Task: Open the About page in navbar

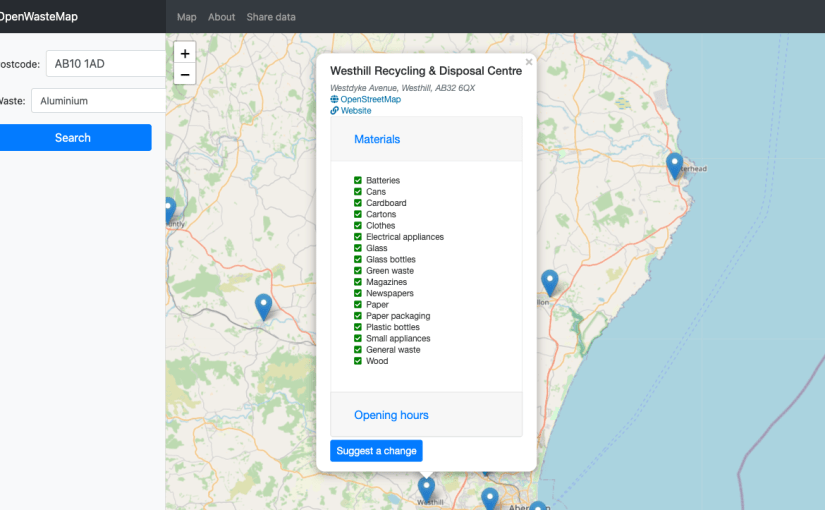Action: click(x=221, y=17)
